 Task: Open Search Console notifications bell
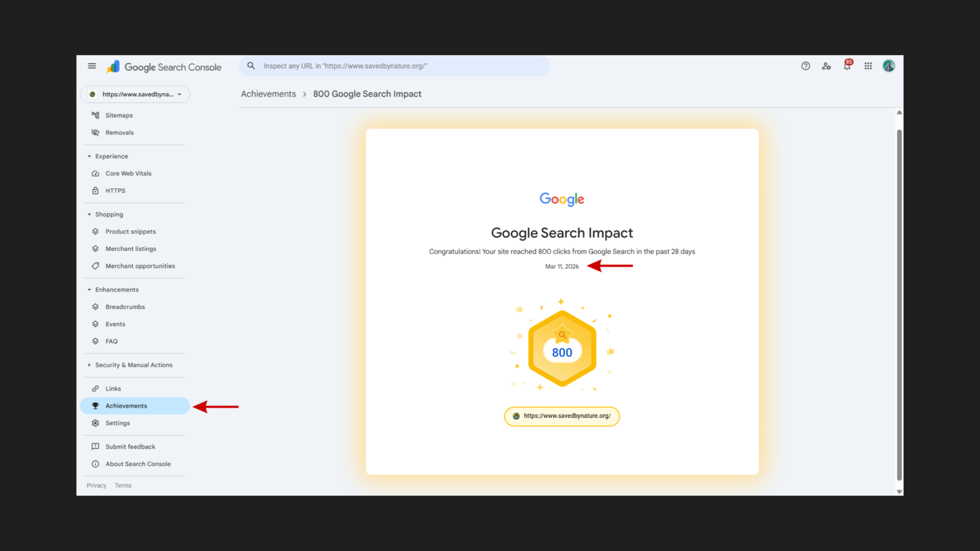847,66
